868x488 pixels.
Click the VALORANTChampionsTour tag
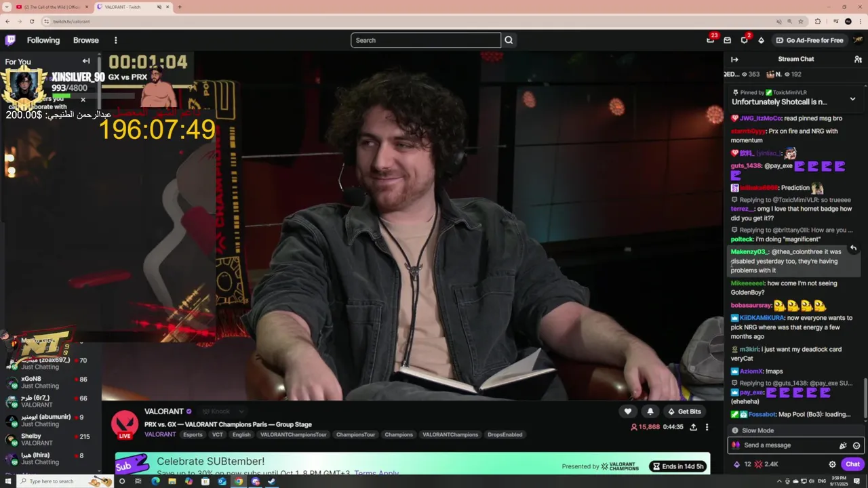pyautogui.click(x=293, y=434)
